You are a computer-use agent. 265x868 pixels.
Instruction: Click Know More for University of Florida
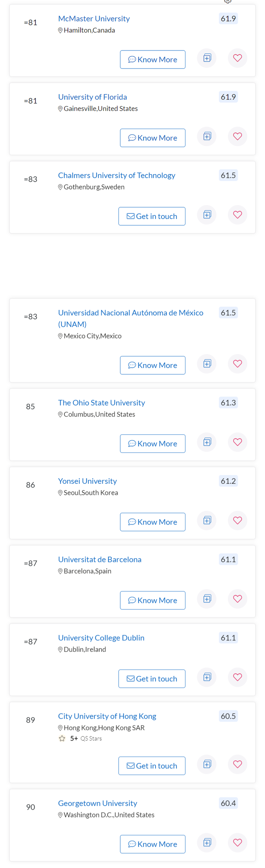coord(153,138)
